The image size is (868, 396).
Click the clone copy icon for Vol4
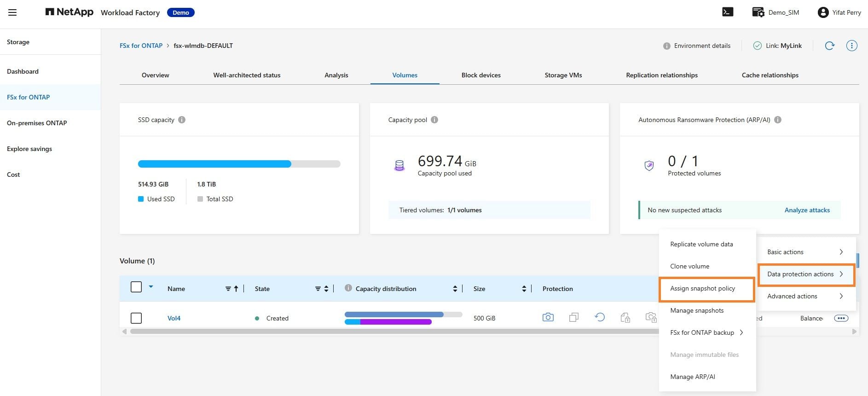[x=573, y=317]
